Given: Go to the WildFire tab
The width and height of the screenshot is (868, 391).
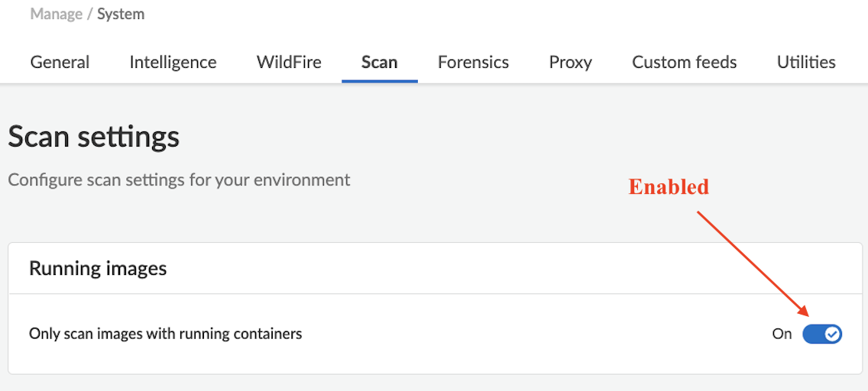Looking at the screenshot, I should [x=289, y=63].
